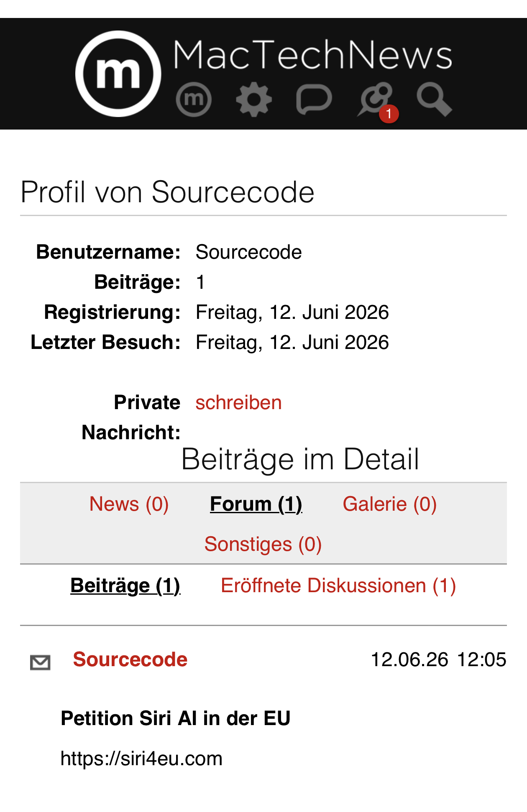Screen dimensions: 527x812
Task: Open the post Petition Siri AI in der EU
Action: [176, 718]
